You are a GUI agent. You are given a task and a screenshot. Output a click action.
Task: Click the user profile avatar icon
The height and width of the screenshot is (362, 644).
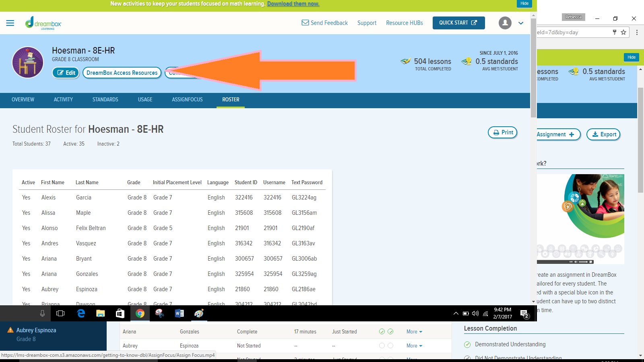coord(505,23)
